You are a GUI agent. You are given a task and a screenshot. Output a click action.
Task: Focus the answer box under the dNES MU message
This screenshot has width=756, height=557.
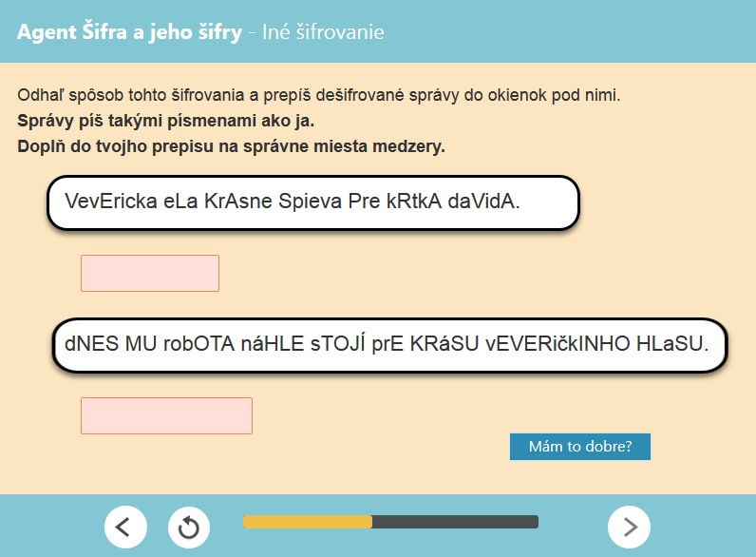click(166, 415)
